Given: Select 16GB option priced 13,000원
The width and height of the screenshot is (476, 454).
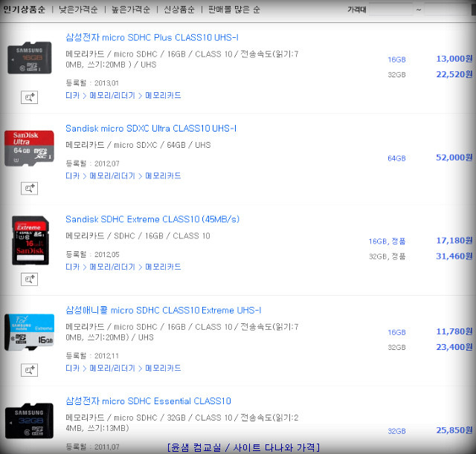Looking at the screenshot, I should [x=396, y=59].
